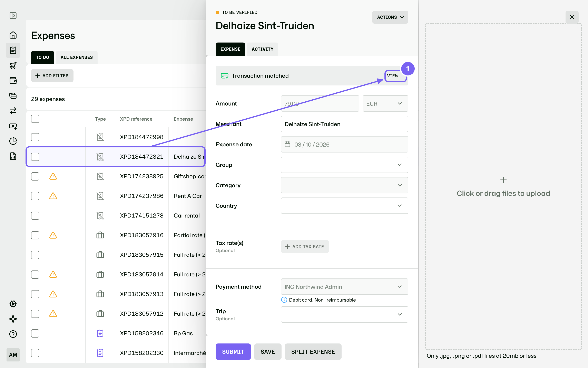Open the Actions dropdown
The height and width of the screenshot is (368, 588).
pos(390,17)
